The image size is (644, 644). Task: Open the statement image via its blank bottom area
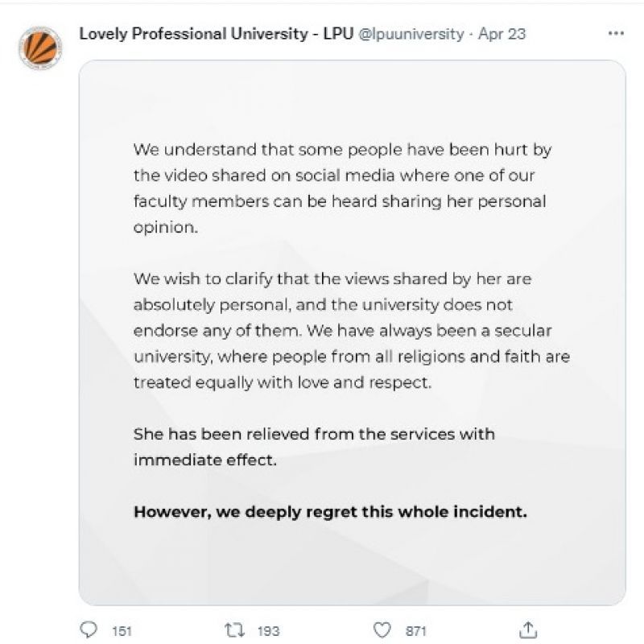[352, 568]
